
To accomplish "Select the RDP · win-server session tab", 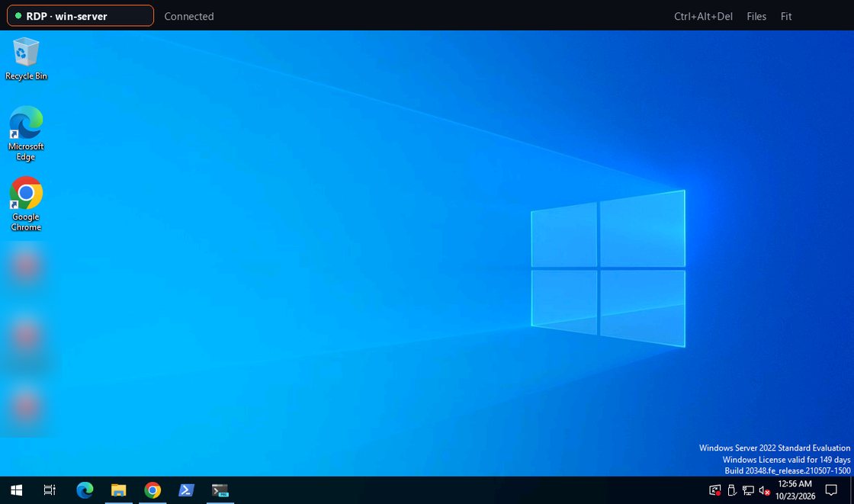I will [80, 16].
